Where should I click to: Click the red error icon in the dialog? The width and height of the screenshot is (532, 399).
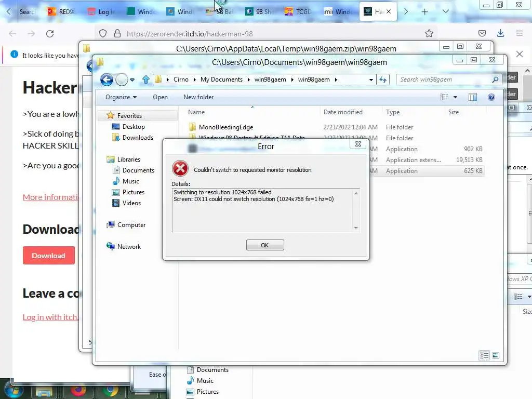point(180,169)
